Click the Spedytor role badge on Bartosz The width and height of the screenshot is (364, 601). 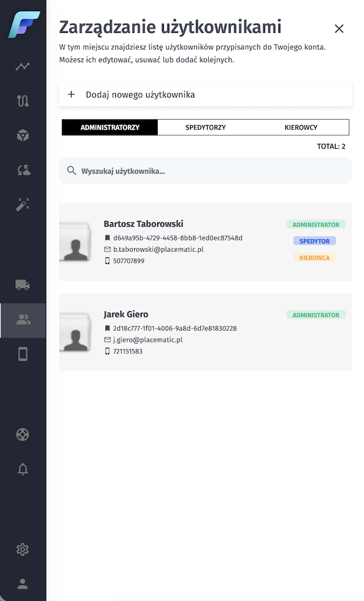tap(314, 241)
